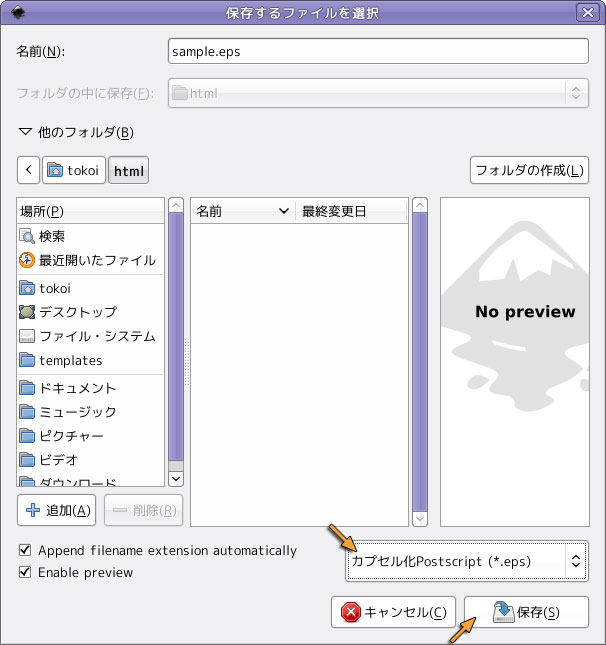Click the search (検索) magnifier icon
The image size is (606, 645).
(27, 236)
